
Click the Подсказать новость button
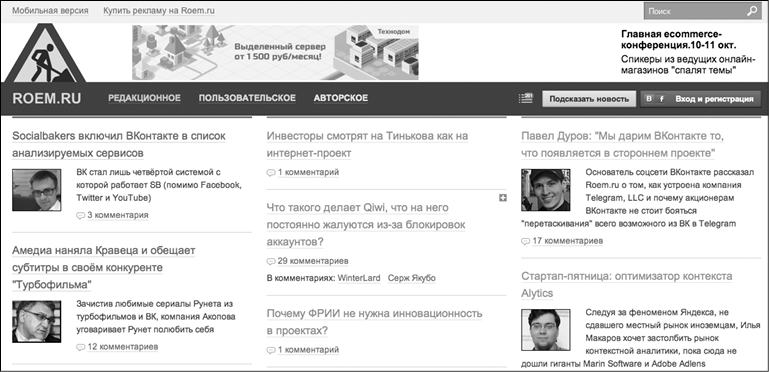(x=589, y=99)
